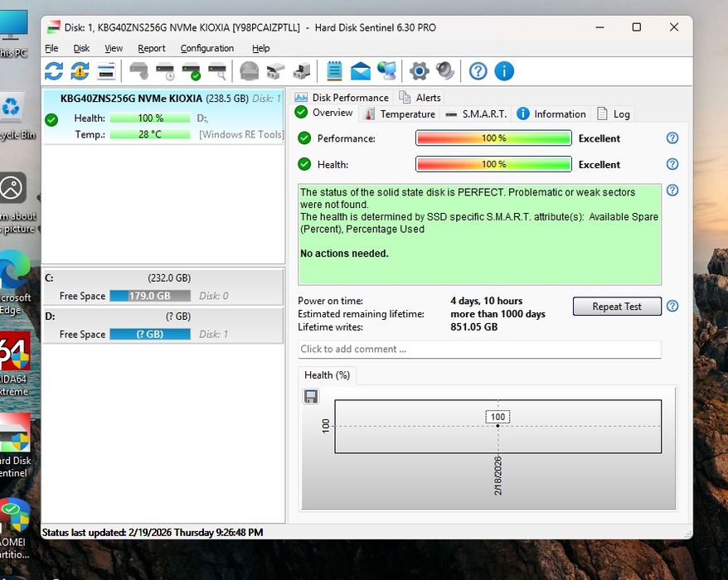Click the disk panel list toolbar icon

[106, 71]
